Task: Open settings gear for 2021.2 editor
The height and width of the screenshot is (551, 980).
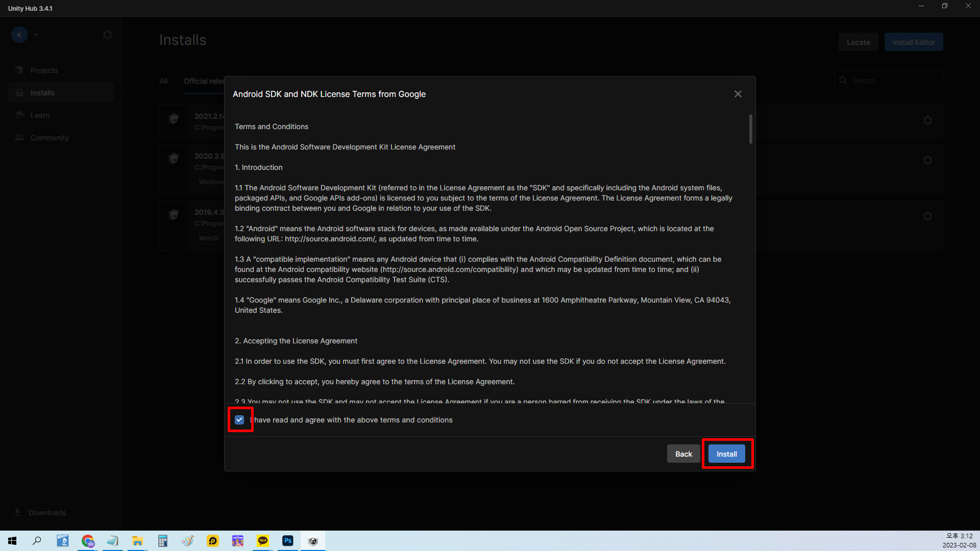Action: tap(927, 121)
